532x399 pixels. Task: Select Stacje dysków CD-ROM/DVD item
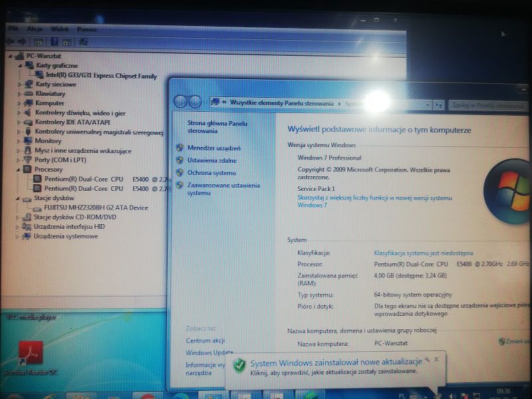tap(74, 217)
